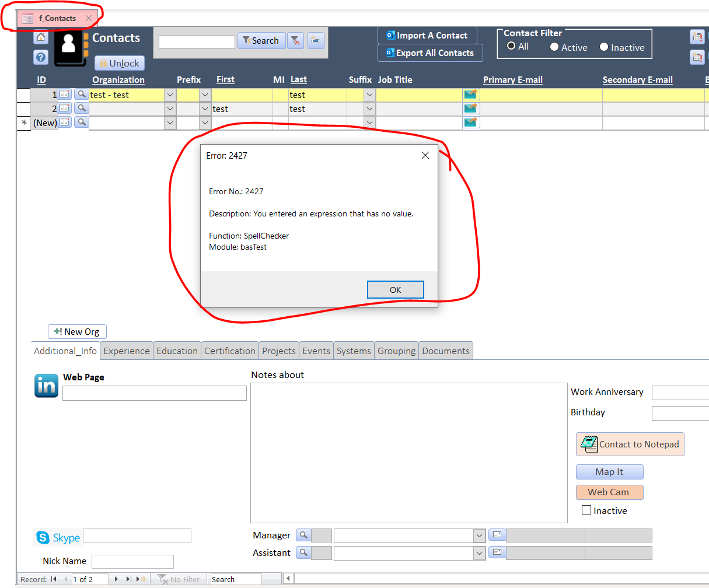The width and height of the screenshot is (709, 588).
Task: Expand Organization dropdown for record 2
Action: click(x=170, y=108)
